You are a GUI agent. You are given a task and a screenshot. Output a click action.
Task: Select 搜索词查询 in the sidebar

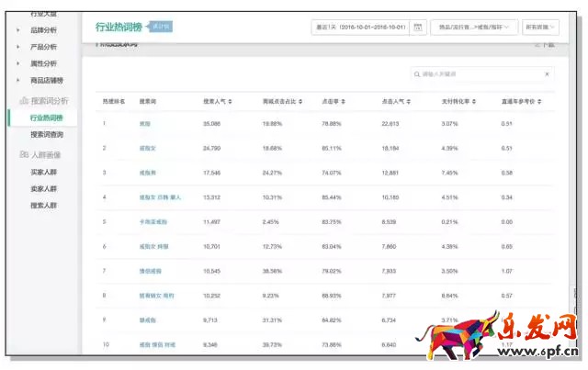[49, 134]
